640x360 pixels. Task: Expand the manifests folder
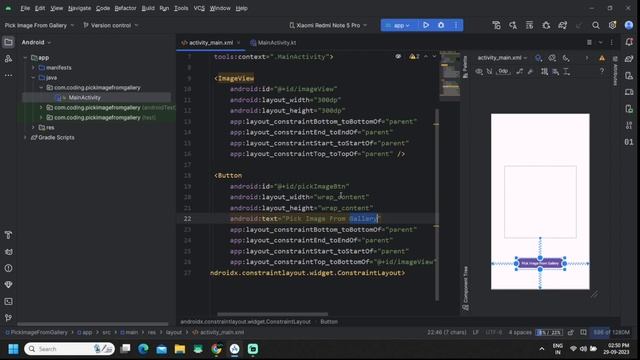(x=33, y=68)
